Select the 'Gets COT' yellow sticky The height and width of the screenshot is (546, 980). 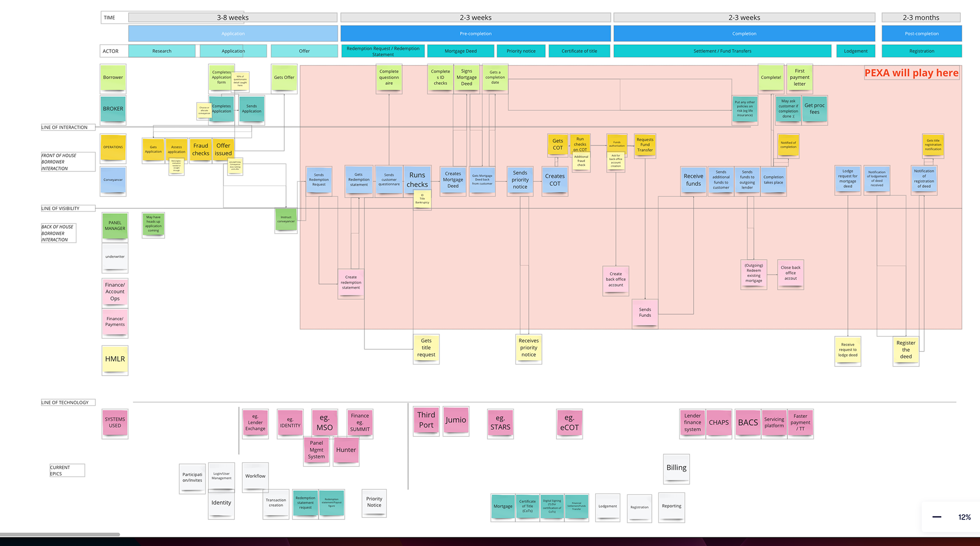coord(558,145)
